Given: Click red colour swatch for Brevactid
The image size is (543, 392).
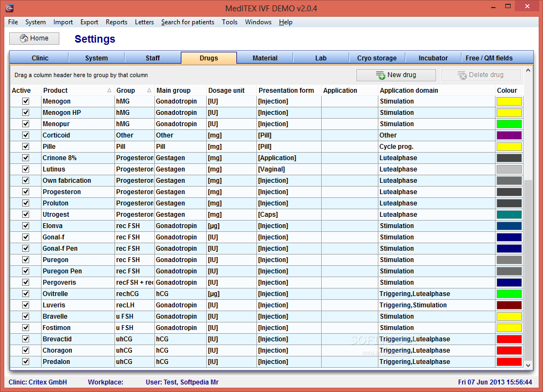Looking at the screenshot, I should (x=509, y=339).
